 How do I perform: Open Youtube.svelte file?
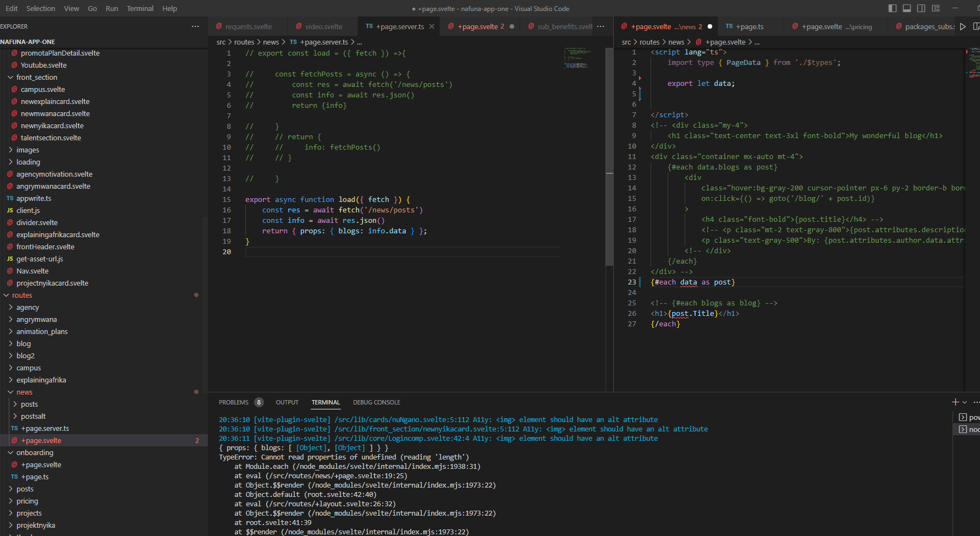tap(43, 65)
